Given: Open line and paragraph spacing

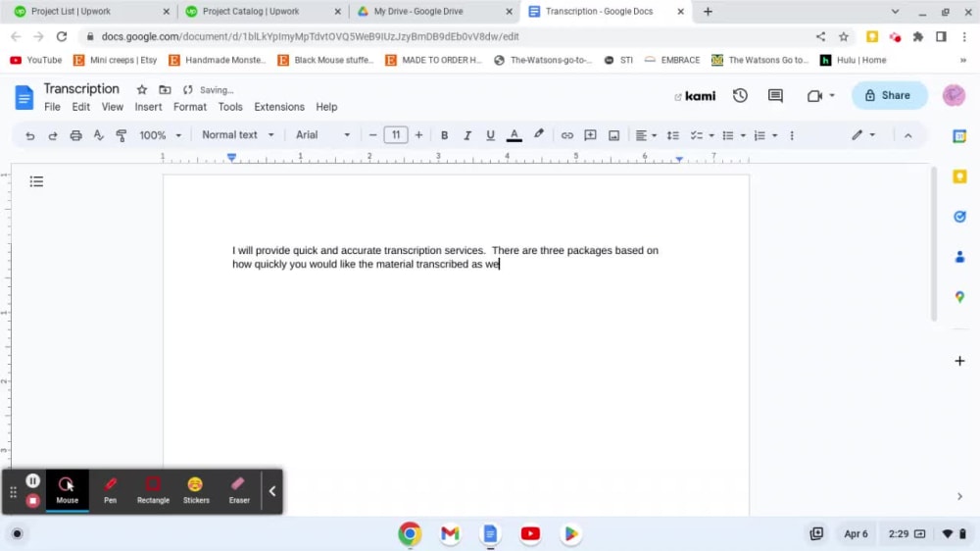Looking at the screenshot, I should (672, 135).
